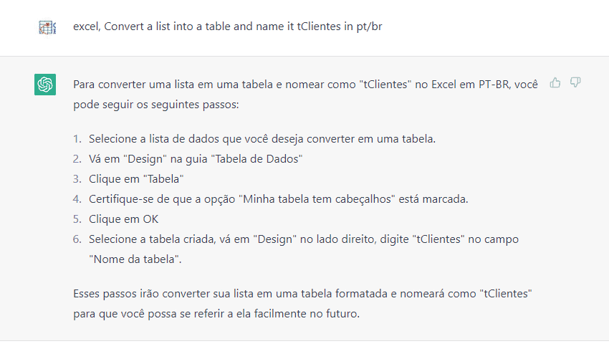Click step 2 about the "Design" guia
Viewport: 609px width, 364px height.
pos(196,159)
